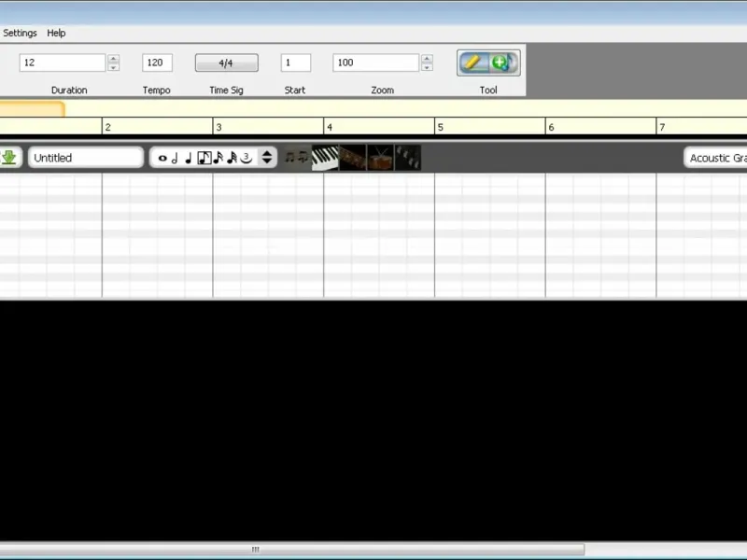Viewport: 747px width, 560px height.
Task: Open the Help menu
Action: (x=56, y=33)
